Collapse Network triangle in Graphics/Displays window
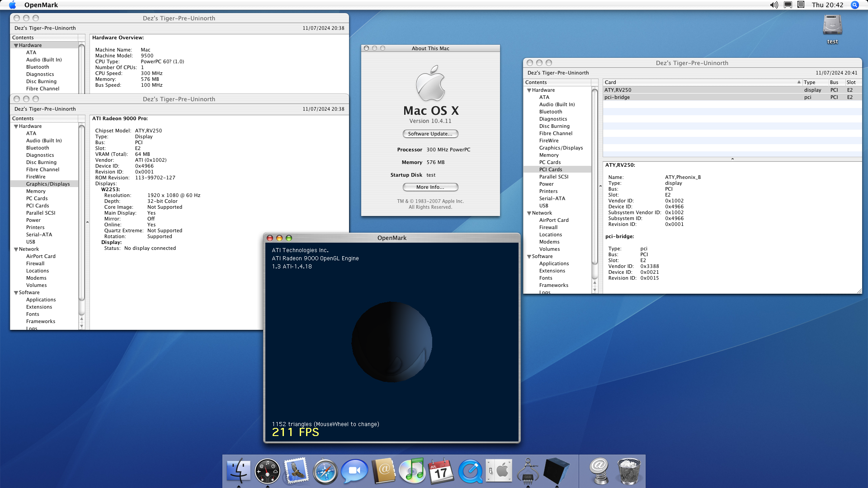This screenshot has height=488, width=868. pyautogui.click(x=16, y=249)
